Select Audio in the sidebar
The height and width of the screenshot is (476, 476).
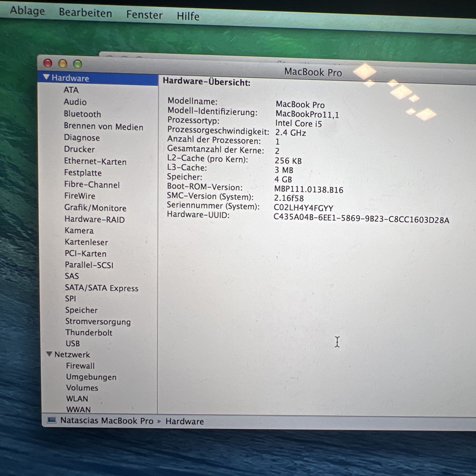click(x=75, y=102)
